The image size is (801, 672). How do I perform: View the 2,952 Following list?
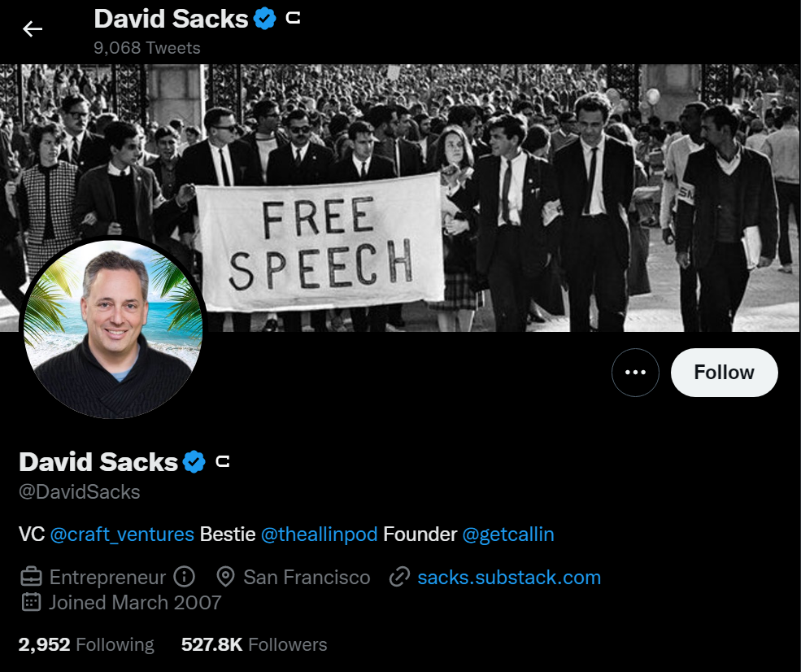[x=86, y=645]
